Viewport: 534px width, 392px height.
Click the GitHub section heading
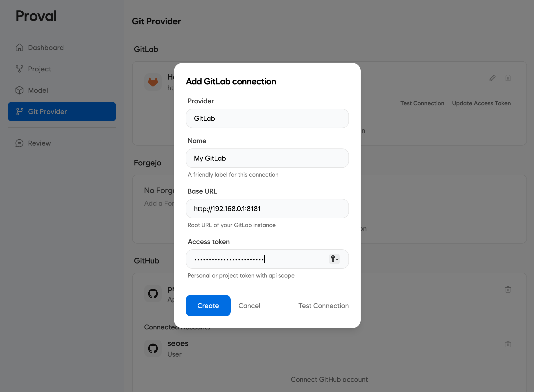[146, 261]
